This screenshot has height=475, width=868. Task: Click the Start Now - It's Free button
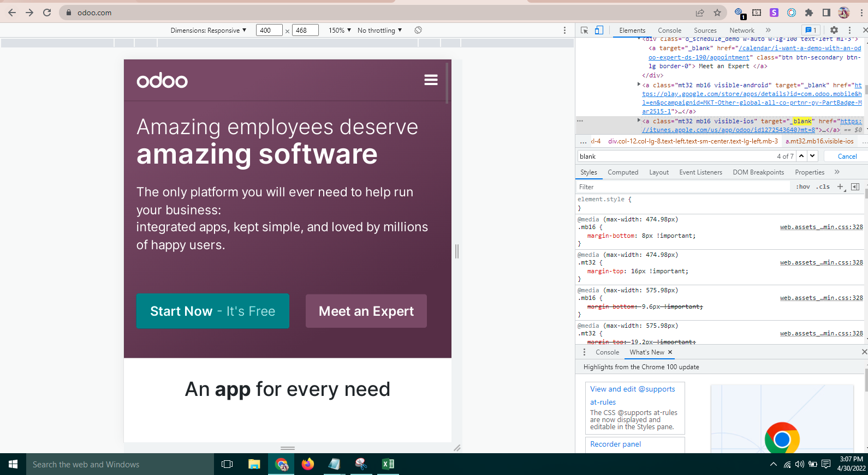pyautogui.click(x=212, y=311)
